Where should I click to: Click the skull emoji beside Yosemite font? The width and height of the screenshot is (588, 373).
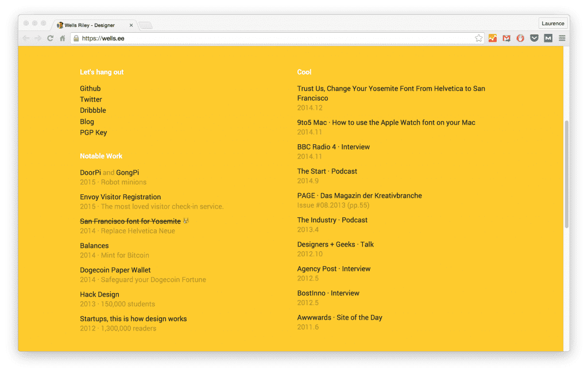point(186,221)
